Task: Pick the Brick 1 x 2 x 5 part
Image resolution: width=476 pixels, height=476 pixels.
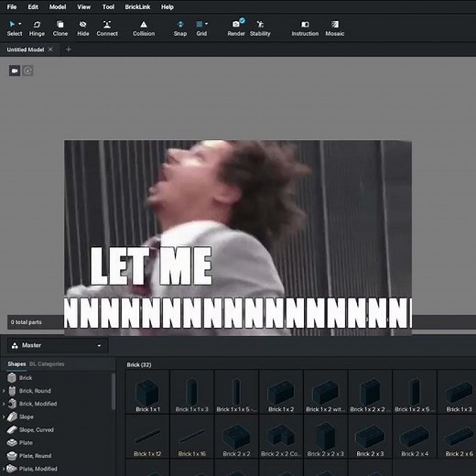Action: (x=415, y=393)
